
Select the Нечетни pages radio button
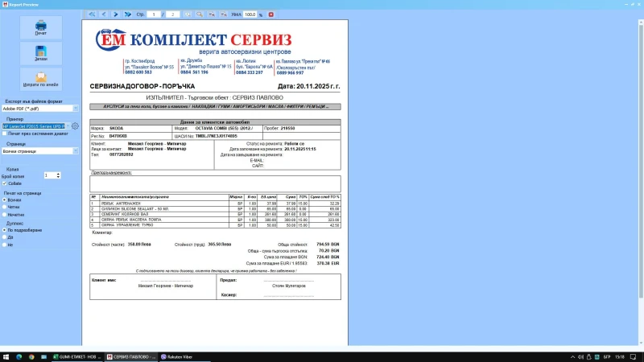tap(5, 215)
